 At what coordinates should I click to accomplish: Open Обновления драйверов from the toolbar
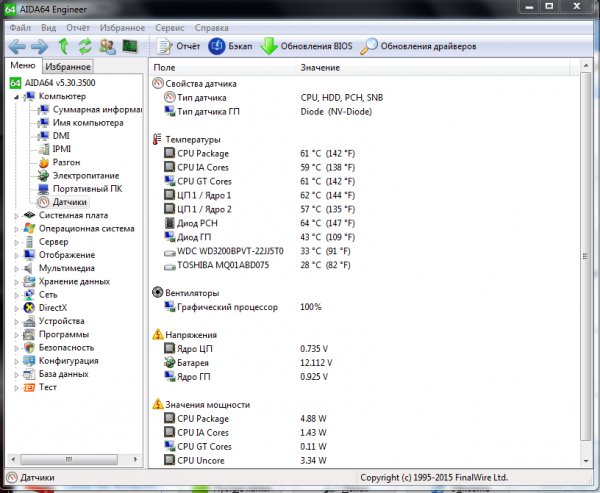[x=419, y=46]
